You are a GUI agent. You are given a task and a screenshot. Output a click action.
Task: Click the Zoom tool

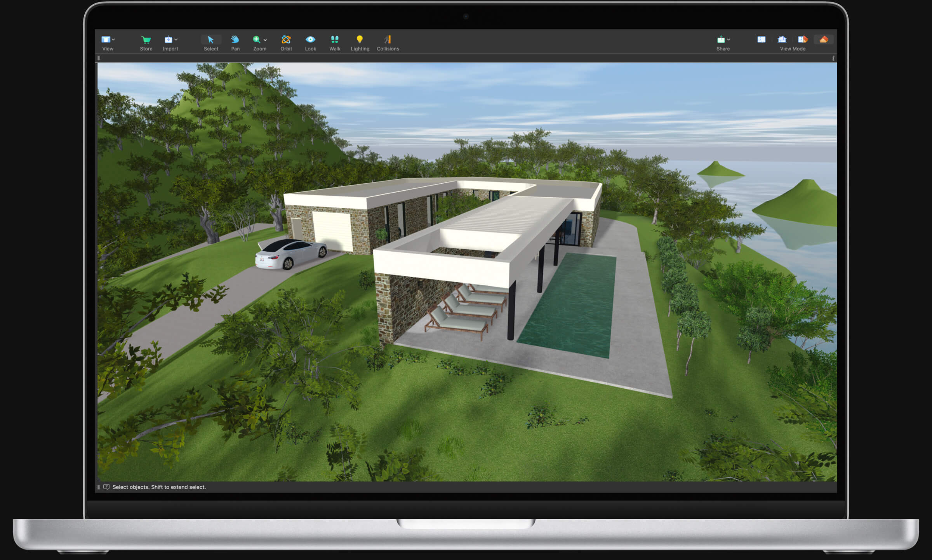pos(259,43)
